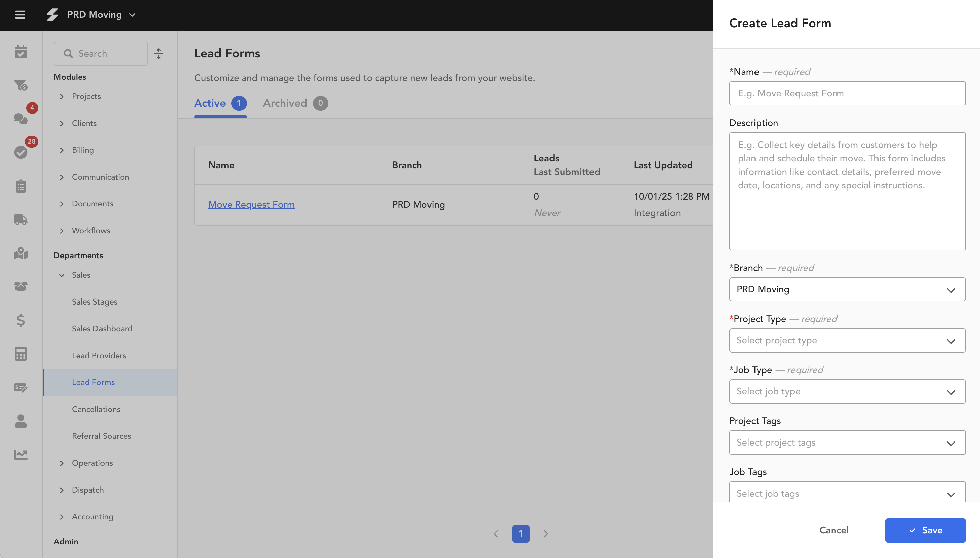
Task: Click the Name input field
Action: pos(847,93)
